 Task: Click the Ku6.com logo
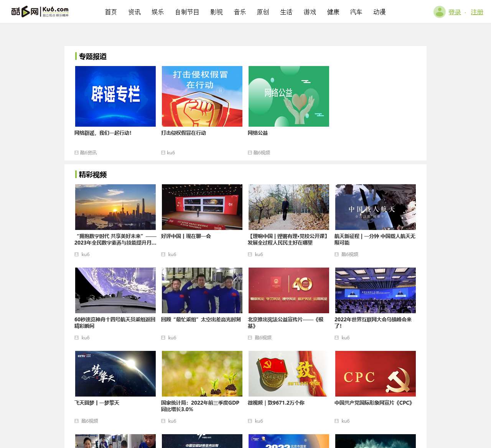[40, 12]
